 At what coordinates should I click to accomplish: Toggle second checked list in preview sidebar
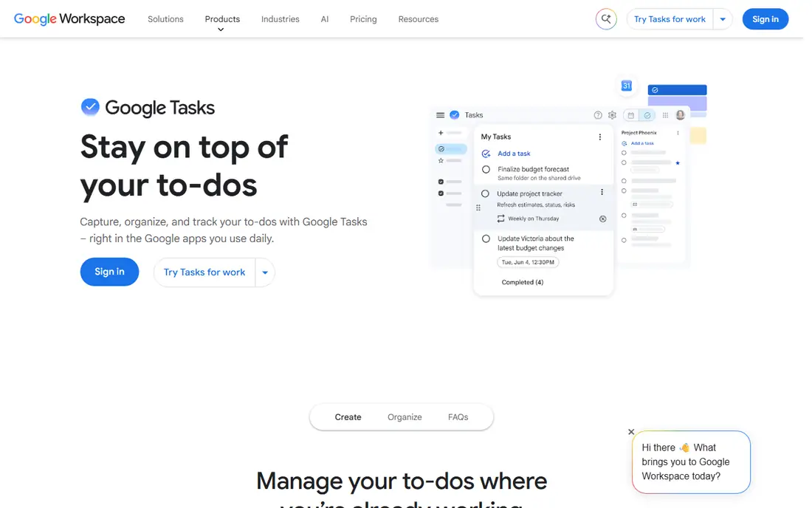click(441, 193)
